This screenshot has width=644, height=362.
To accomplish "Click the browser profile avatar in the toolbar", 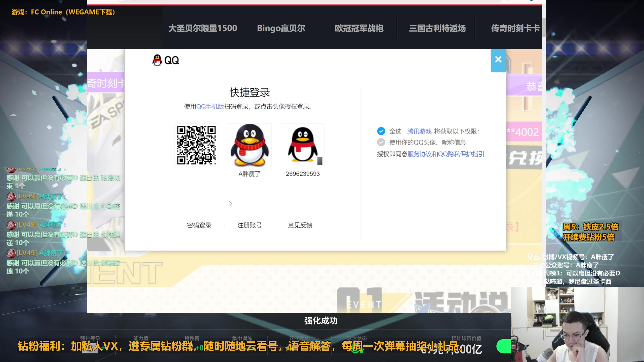I will point(532,1).
